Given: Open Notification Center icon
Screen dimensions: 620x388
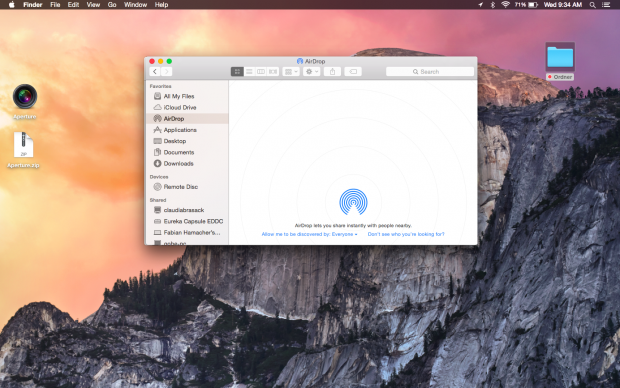Looking at the screenshot, I should [x=606, y=5].
